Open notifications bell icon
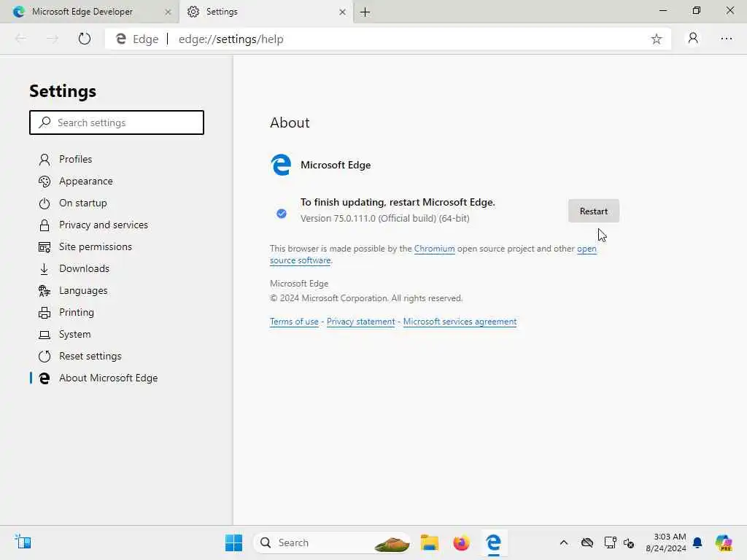The height and width of the screenshot is (560, 747). coord(697,542)
